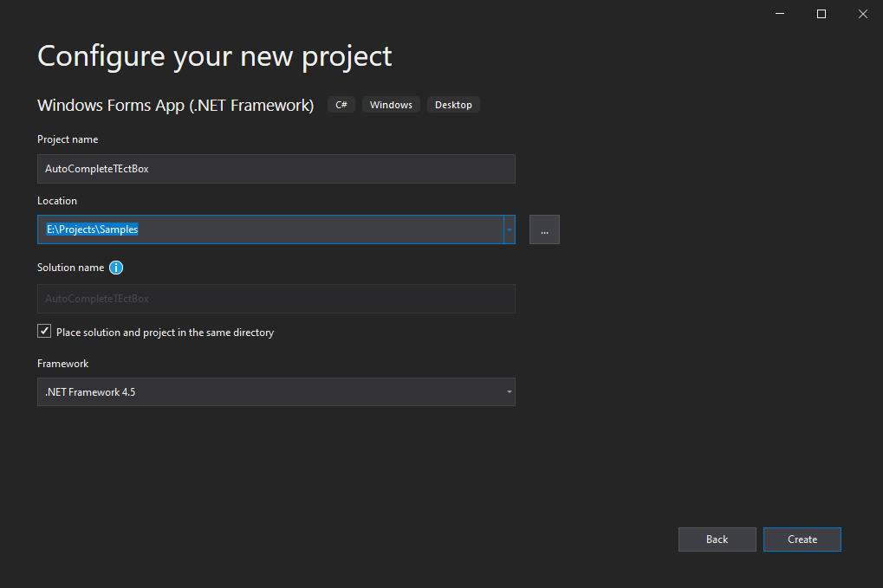The width and height of the screenshot is (883, 588).
Task: Click the Windows Forms App (.NET Framework) title
Action: 176,106
